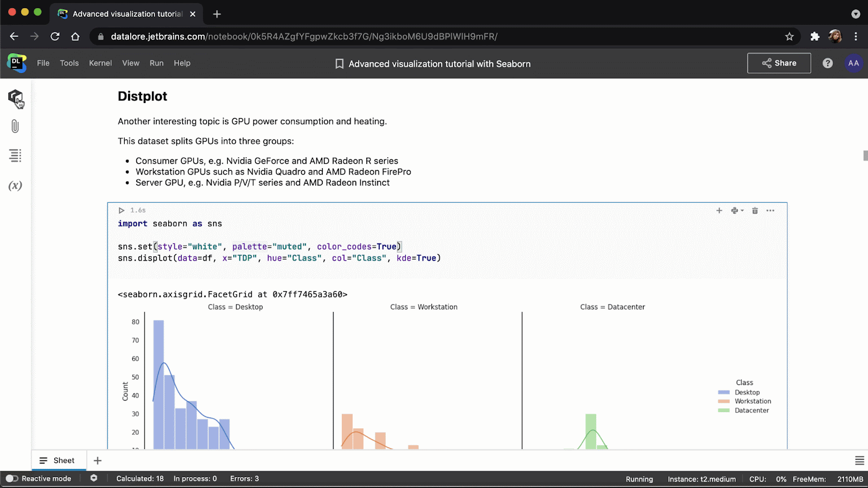Open the Datalore home logo

click(x=16, y=63)
